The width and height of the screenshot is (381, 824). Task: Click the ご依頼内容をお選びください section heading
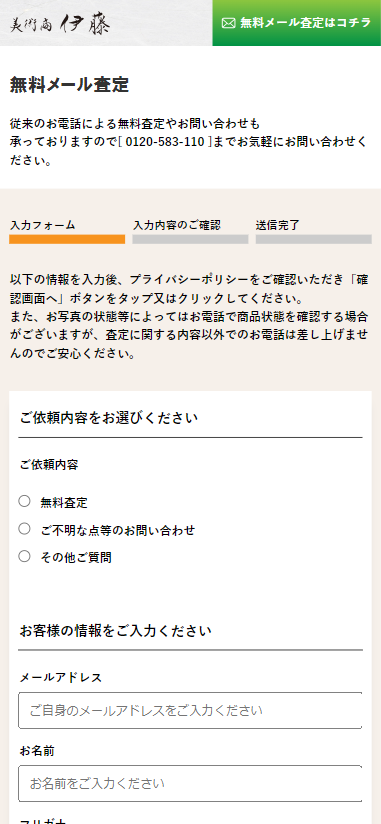tap(109, 418)
